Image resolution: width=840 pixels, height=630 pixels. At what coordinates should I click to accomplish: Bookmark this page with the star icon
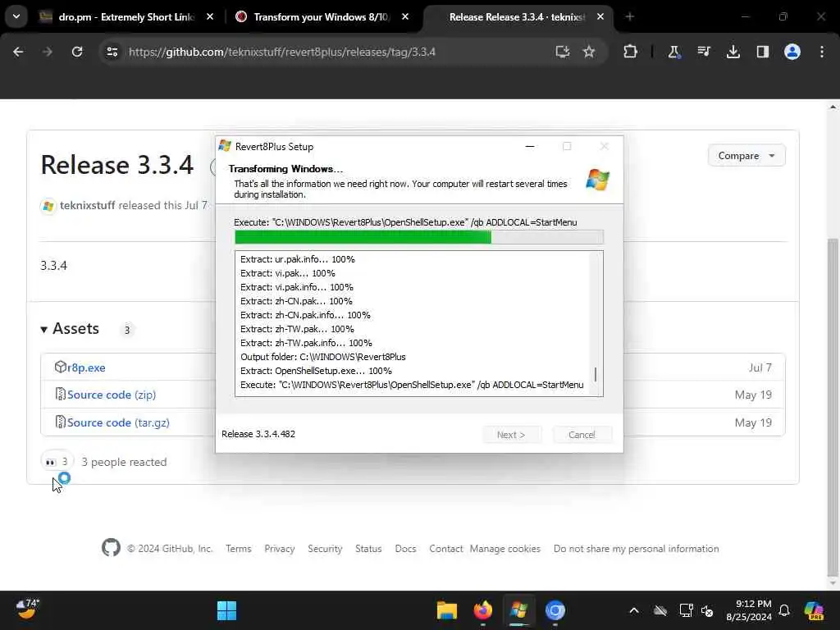click(589, 52)
